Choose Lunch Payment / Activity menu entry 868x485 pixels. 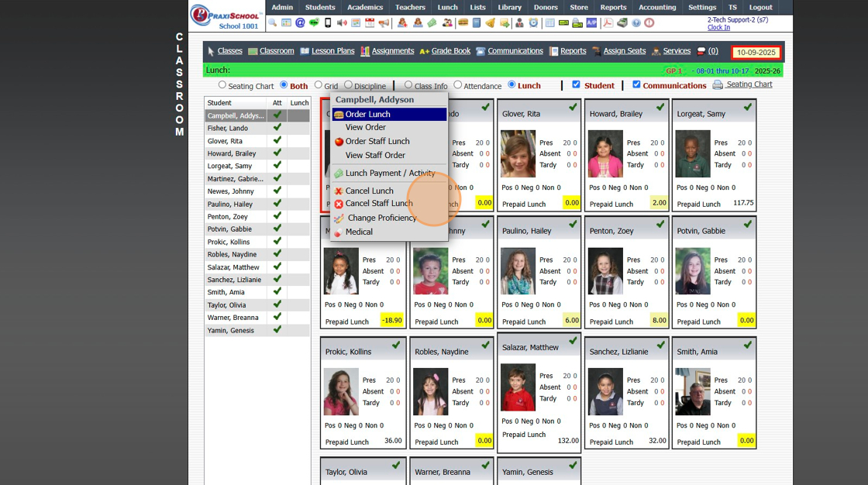pos(389,173)
